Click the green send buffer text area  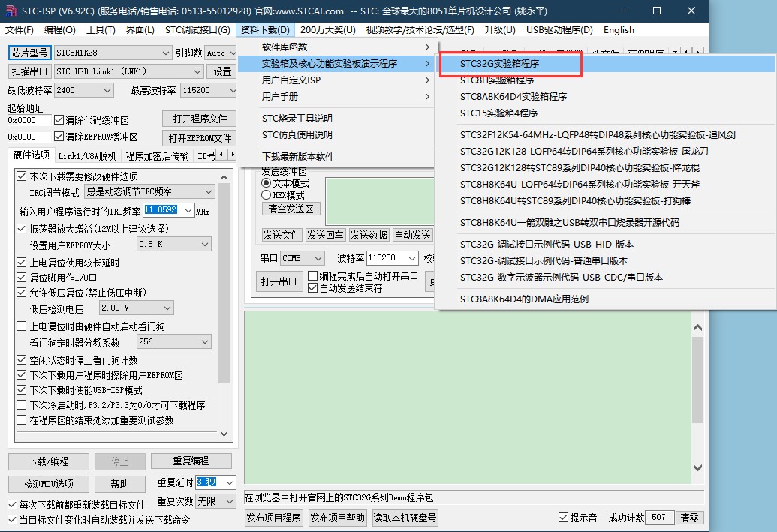[x=380, y=201]
